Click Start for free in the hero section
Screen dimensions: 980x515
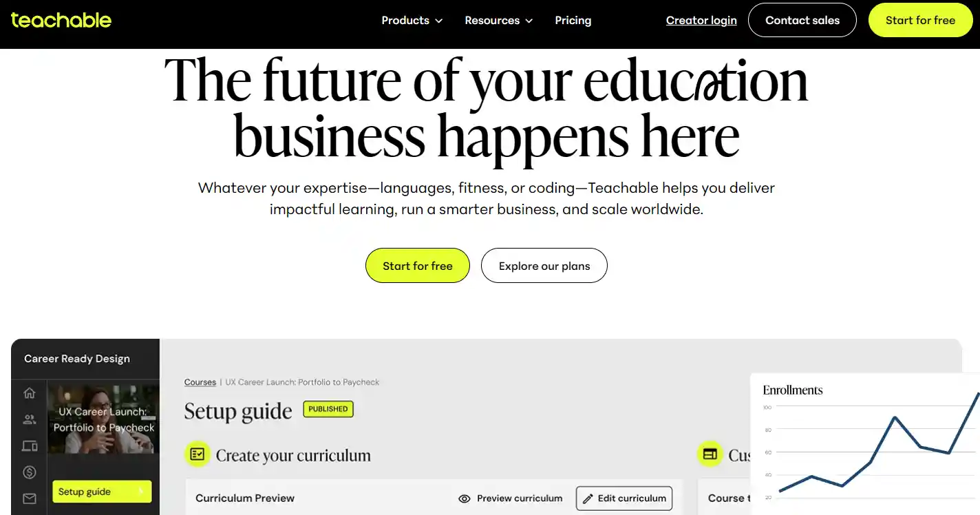417,265
